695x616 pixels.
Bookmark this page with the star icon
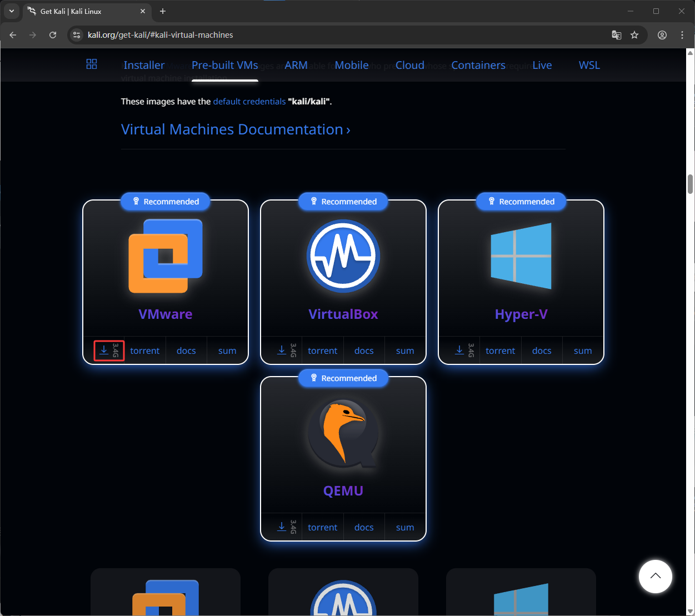coord(634,35)
